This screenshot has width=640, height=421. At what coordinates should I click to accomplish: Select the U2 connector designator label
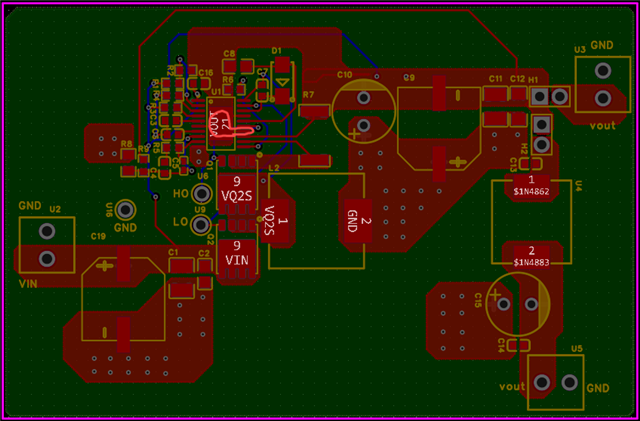pos(55,209)
